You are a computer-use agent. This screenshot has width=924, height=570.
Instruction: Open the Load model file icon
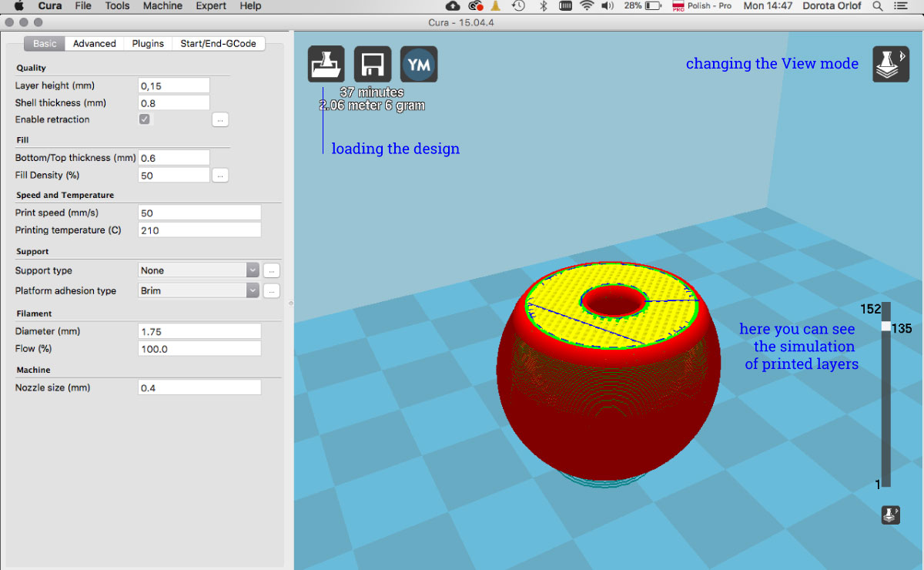[x=326, y=64]
